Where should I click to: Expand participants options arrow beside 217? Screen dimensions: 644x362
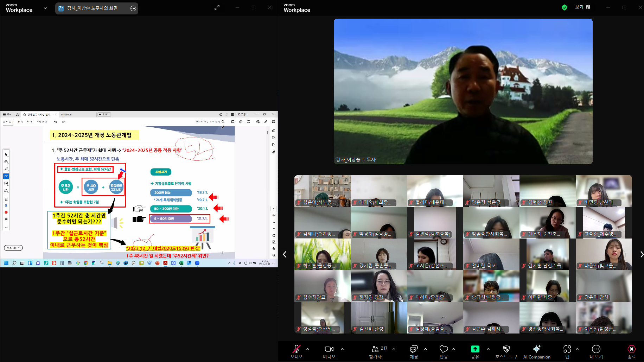394,349
